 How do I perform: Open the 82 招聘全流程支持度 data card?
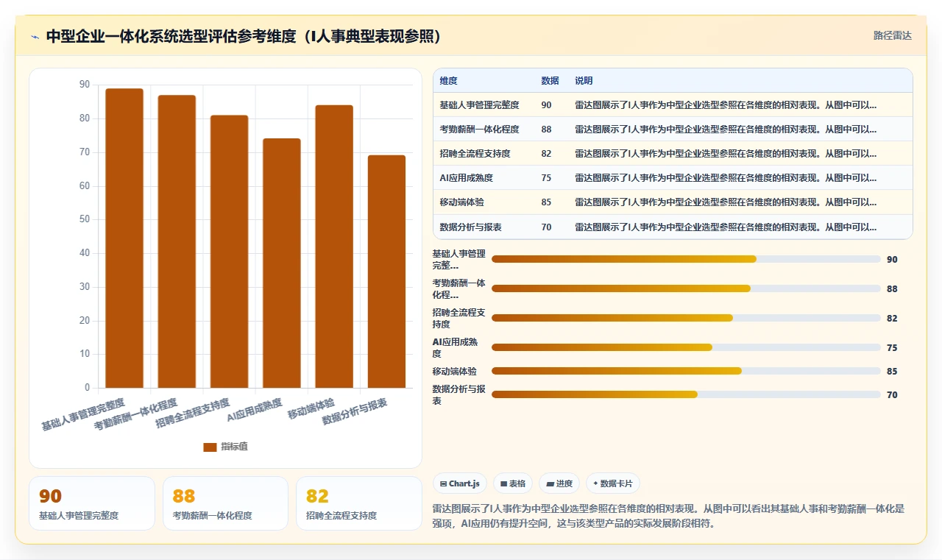tap(359, 503)
